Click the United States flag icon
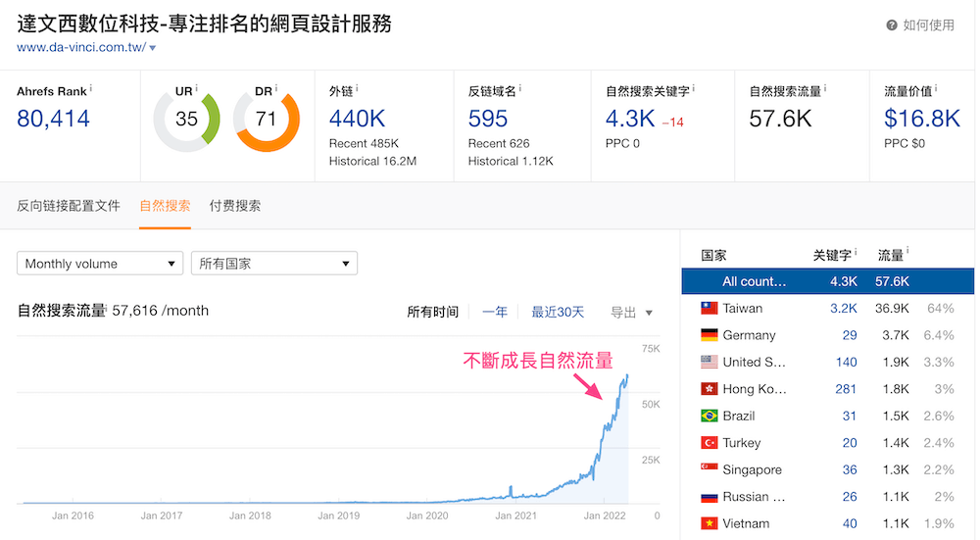 coord(709,362)
